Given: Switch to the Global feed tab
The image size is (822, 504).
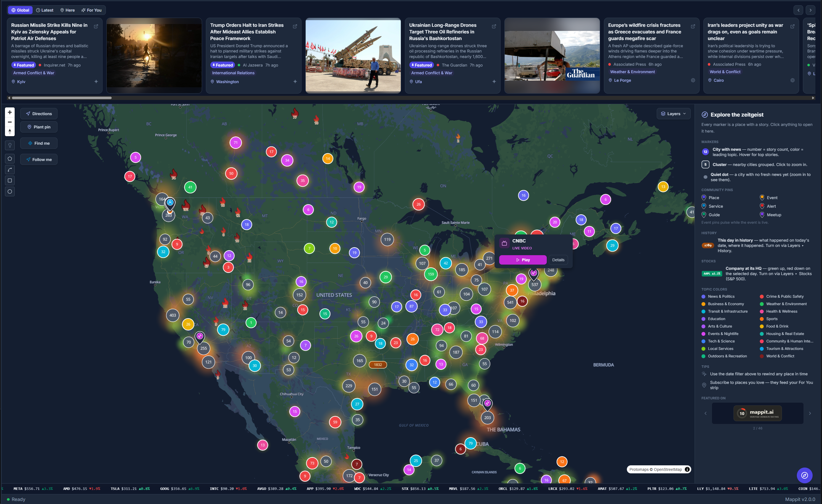Looking at the screenshot, I should [x=20, y=10].
